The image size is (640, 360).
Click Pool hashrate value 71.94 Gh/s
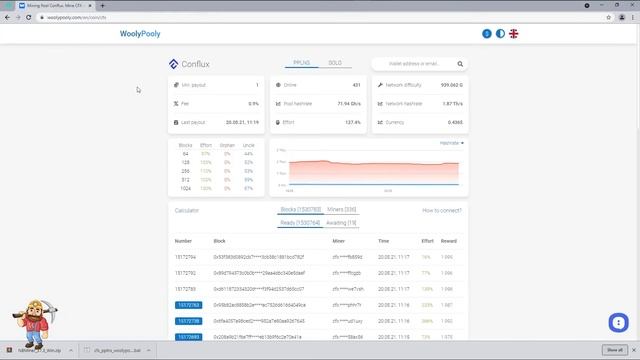349,104
